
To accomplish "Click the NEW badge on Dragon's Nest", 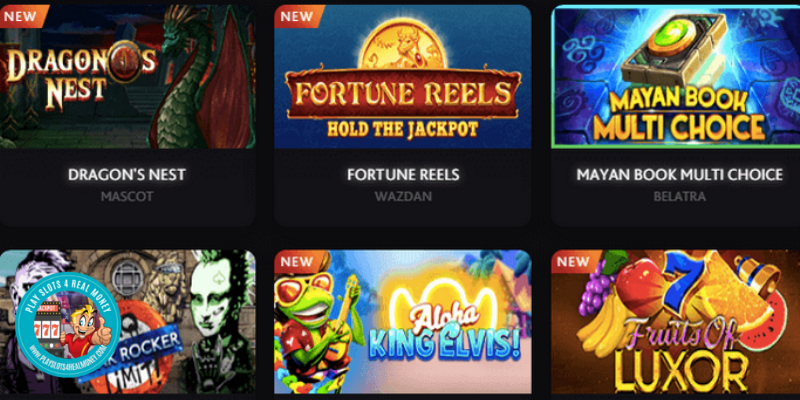I will coord(21,16).
